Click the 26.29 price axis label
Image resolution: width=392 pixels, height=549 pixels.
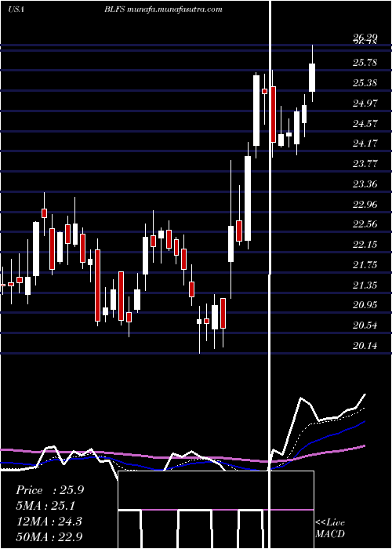click(x=365, y=37)
